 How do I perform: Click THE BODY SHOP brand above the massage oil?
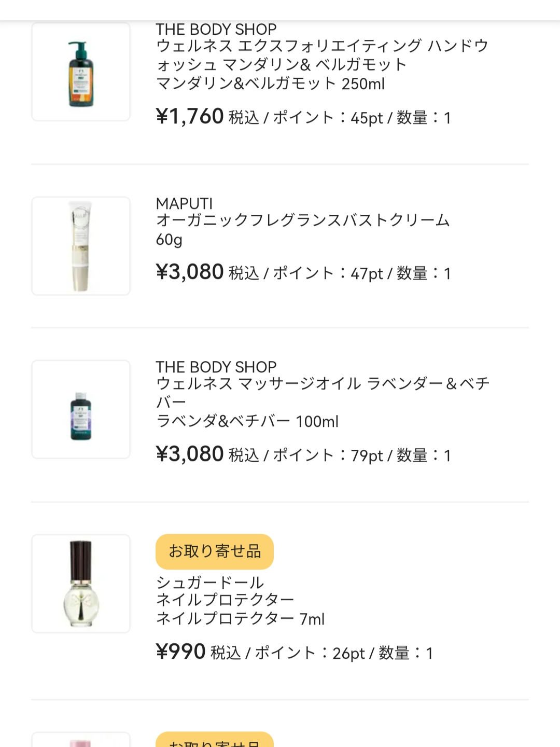[216, 367]
